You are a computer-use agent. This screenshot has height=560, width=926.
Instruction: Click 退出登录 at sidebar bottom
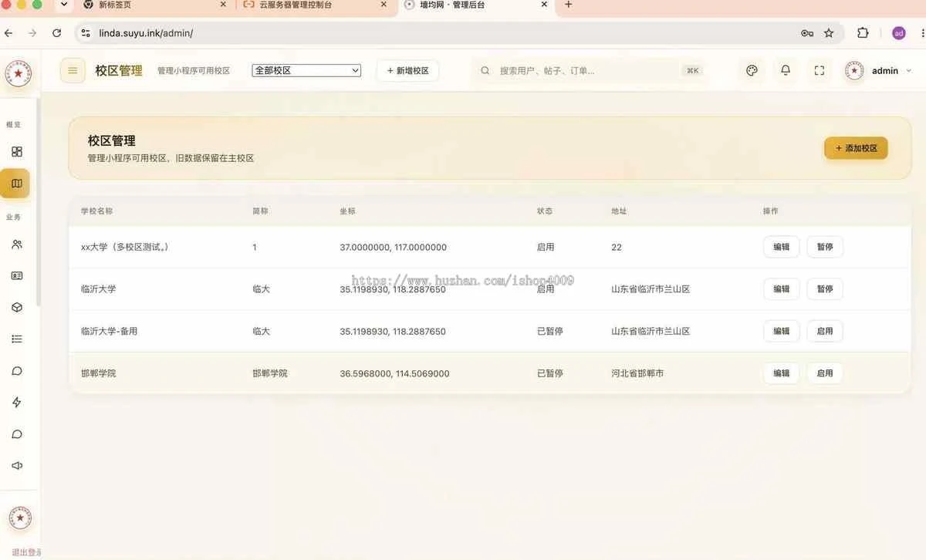click(26, 552)
